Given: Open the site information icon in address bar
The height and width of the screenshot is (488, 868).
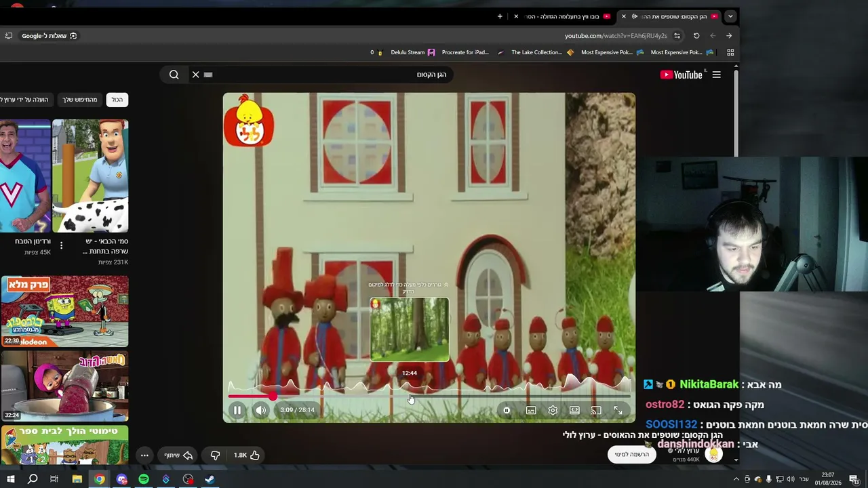Looking at the screenshot, I should pyautogui.click(x=677, y=36).
